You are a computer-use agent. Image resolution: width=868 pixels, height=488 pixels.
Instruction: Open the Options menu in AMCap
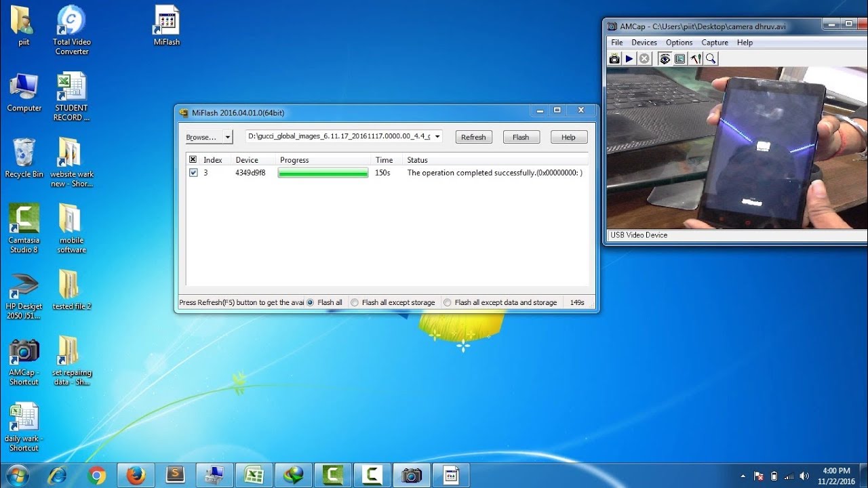(679, 42)
